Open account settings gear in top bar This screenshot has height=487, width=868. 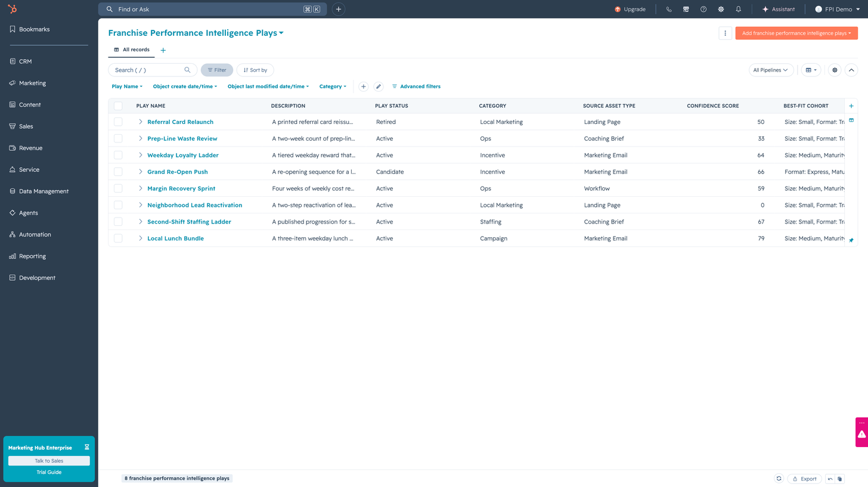721,10
